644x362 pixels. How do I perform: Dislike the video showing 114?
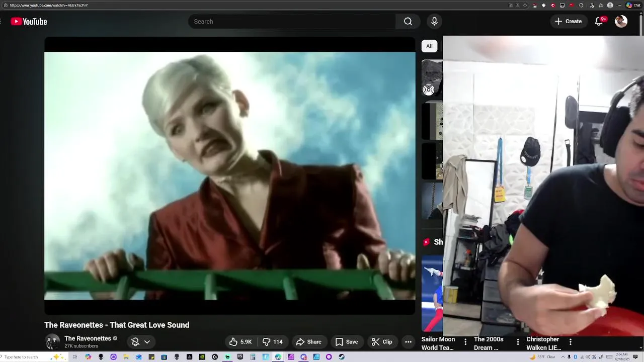click(273, 342)
